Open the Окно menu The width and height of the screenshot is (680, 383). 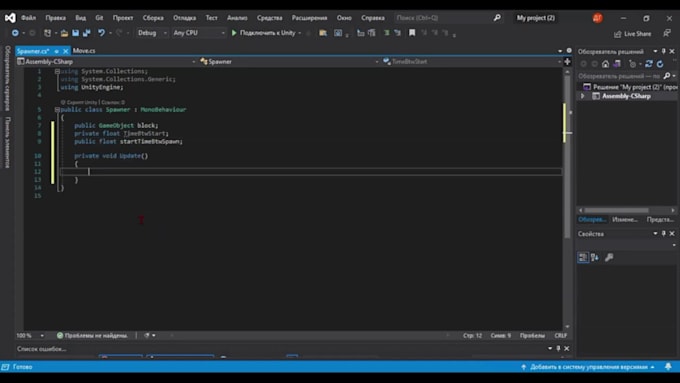(344, 18)
